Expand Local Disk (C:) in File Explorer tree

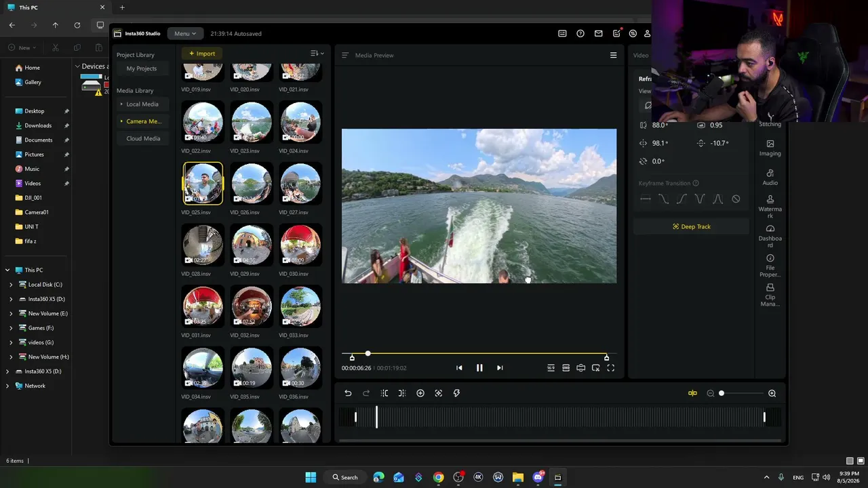(11, 285)
